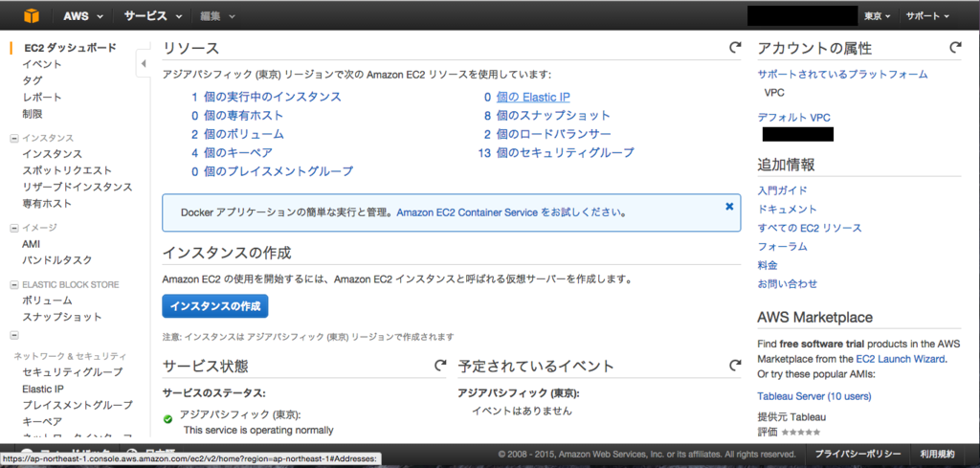The image size is (980, 468).
Task: Open 制限 in the sidebar
Action: 33,114
